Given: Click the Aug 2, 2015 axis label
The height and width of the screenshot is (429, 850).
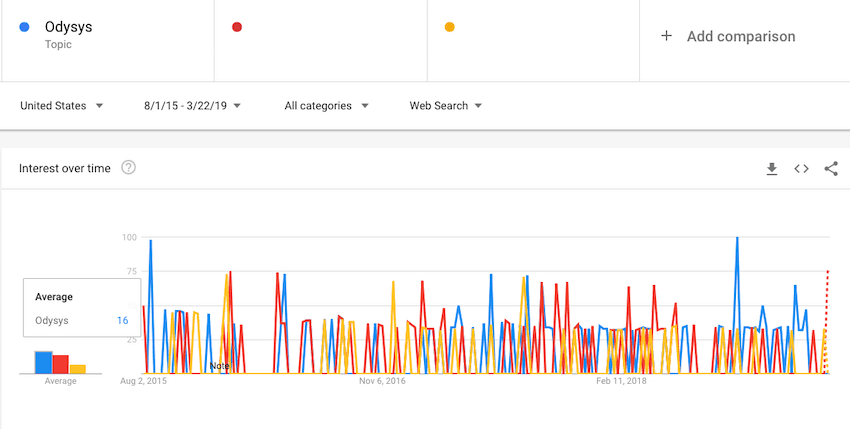Looking at the screenshot, I should 143,381.
